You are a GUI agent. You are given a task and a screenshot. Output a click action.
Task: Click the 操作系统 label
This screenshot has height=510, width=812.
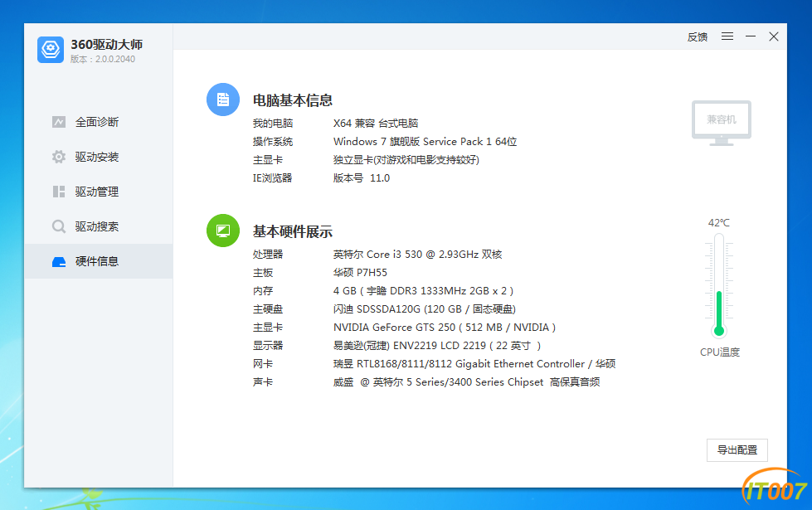pos(272,141)
